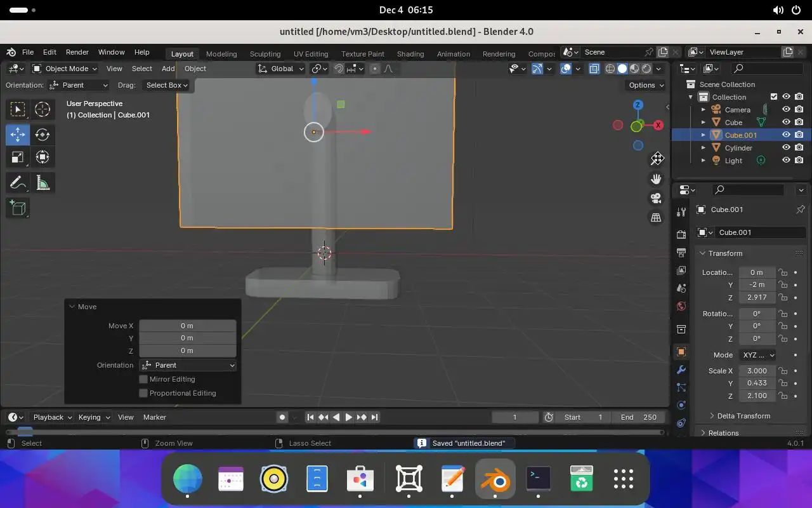Switch to the UV Editing workspace tab
This screenshot has width=812, height=508.
click(x=311, y=54)
